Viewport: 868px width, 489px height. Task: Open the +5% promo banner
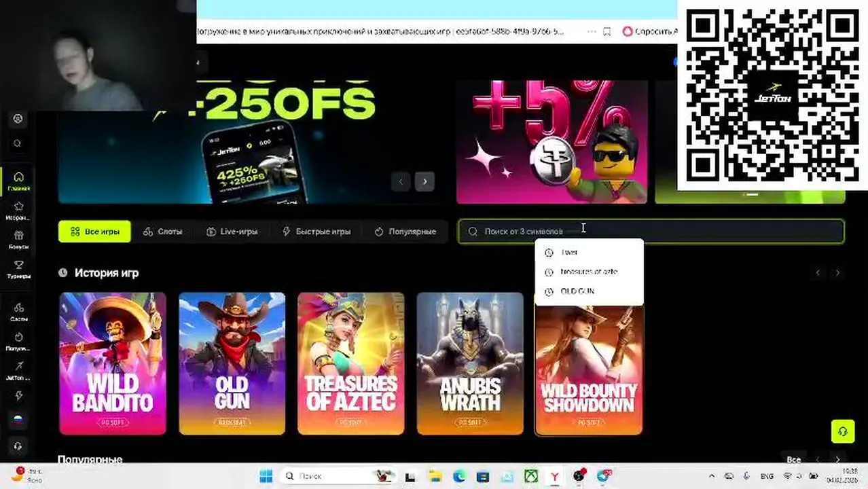click(551, 142)
